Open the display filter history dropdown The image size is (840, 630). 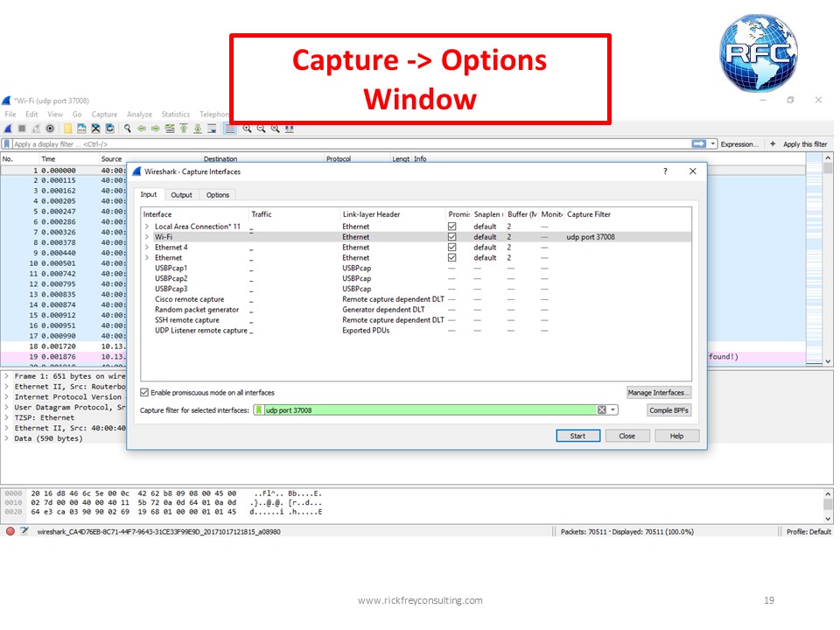pos(713,144)
